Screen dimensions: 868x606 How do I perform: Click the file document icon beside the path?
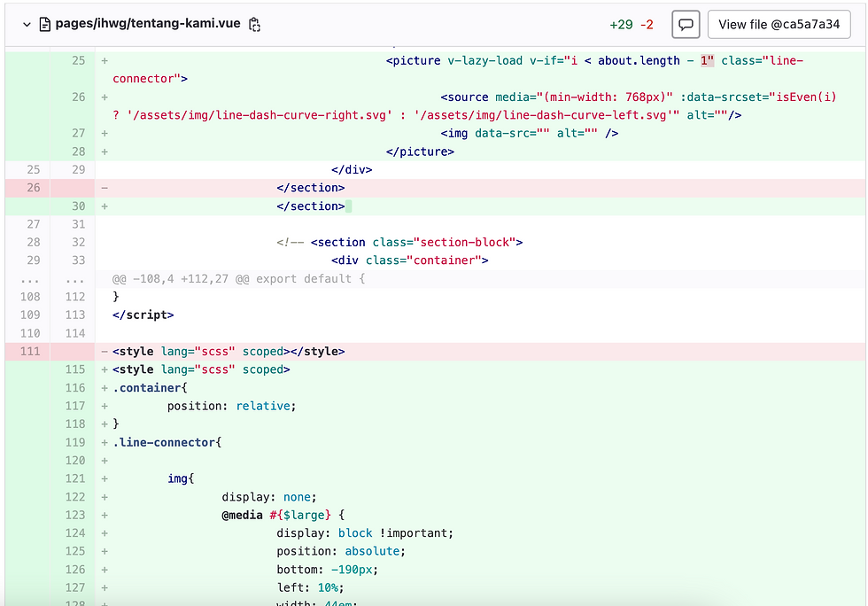pos(45,25)
